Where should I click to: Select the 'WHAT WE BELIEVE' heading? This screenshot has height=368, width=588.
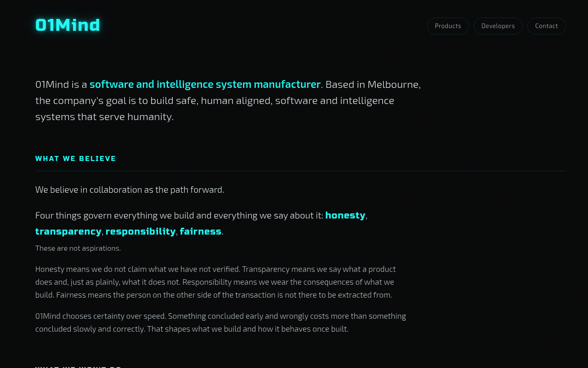point(76,159)
